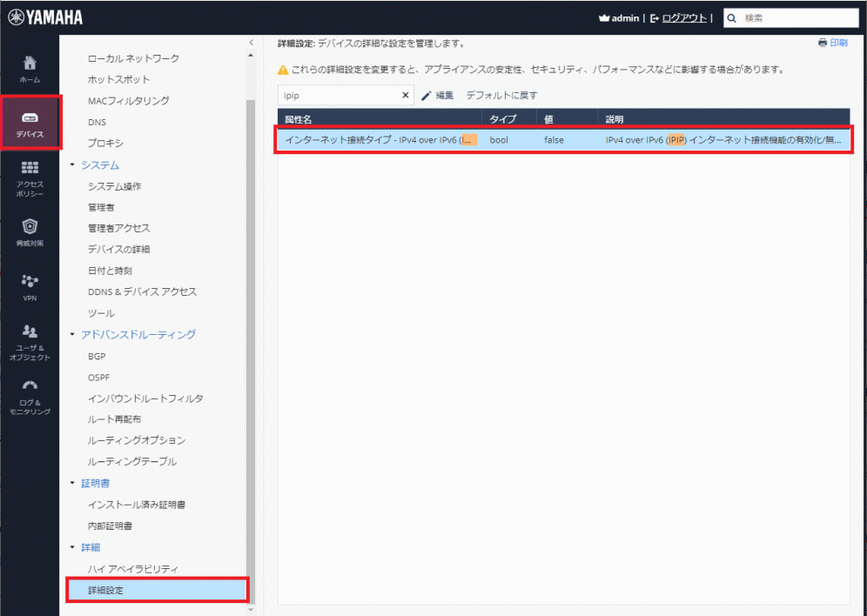
Task: Sort table by 属性名 column header
Action: (299, 118)
